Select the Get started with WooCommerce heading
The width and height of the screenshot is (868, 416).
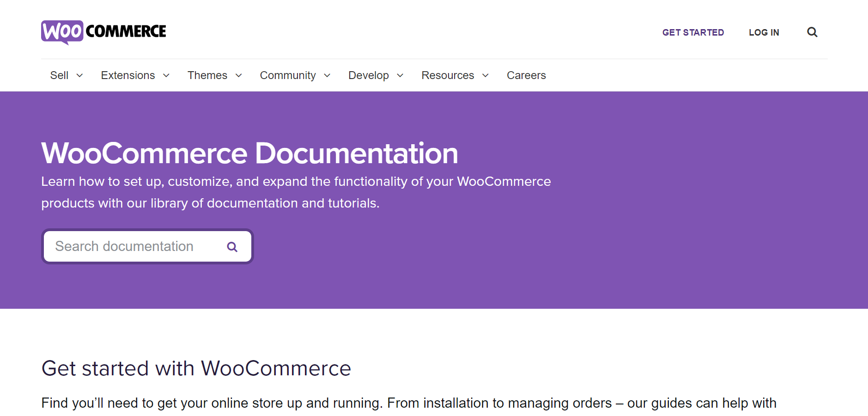(x=196, y=368)
